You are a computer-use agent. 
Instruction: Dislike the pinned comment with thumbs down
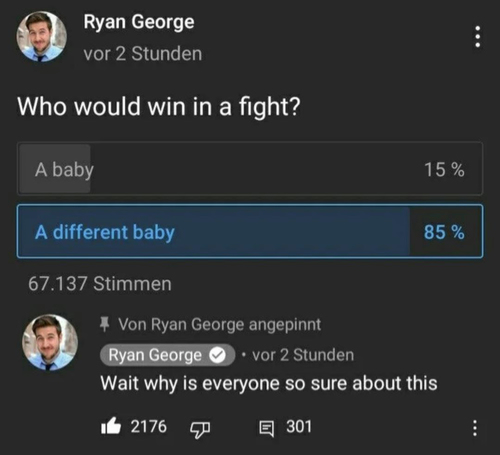click(200, 430)
